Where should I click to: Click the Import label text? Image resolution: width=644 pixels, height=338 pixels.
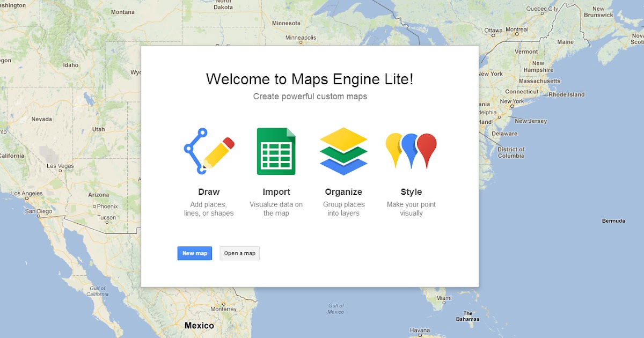(x=276, y=192)
